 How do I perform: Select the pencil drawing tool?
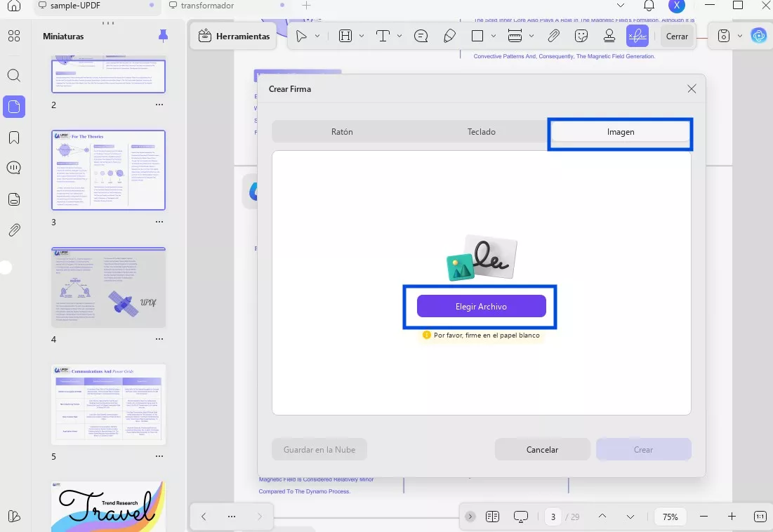tap(449, 36)
